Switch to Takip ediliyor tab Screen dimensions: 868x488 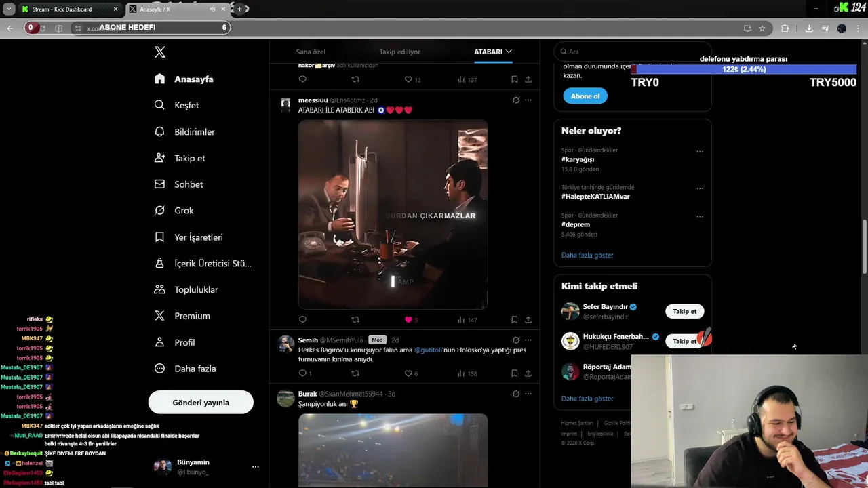click(x=399, y=52)
